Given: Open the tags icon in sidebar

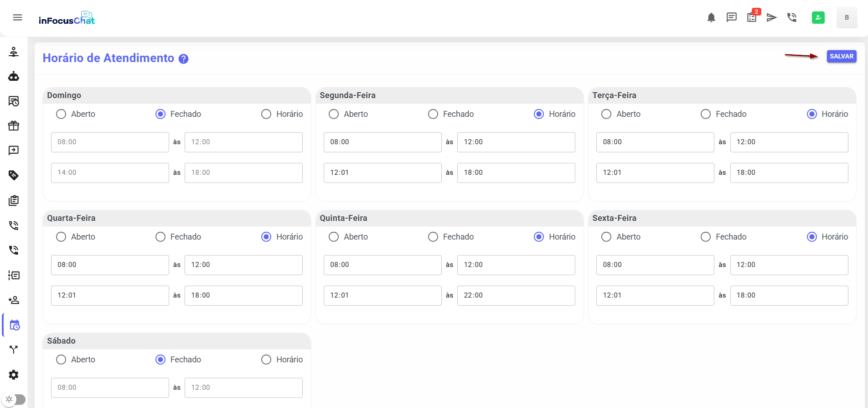Looking at the screenshot, I should (14, 175).
